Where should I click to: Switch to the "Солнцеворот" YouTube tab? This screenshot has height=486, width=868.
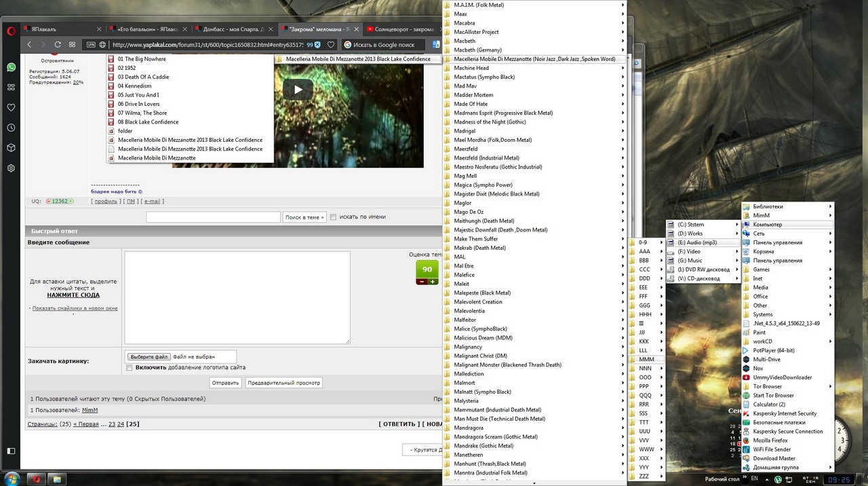[x=399, y=29]
